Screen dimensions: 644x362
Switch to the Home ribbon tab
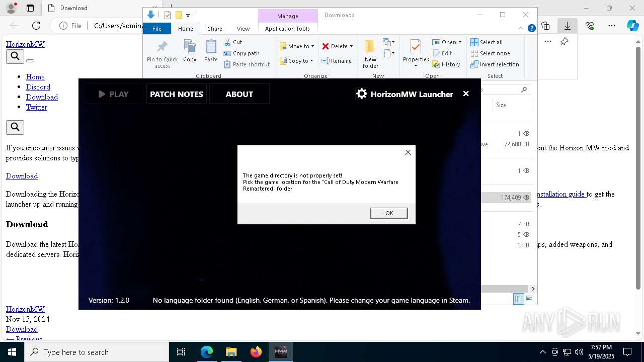pyautogui.click(x=185, y=29)
